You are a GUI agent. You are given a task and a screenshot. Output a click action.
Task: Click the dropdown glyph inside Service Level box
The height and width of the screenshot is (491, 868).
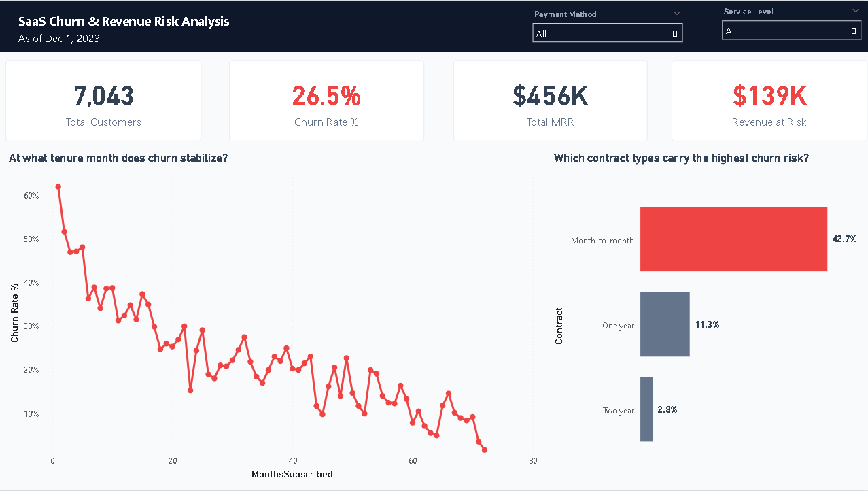pos(854,31)
